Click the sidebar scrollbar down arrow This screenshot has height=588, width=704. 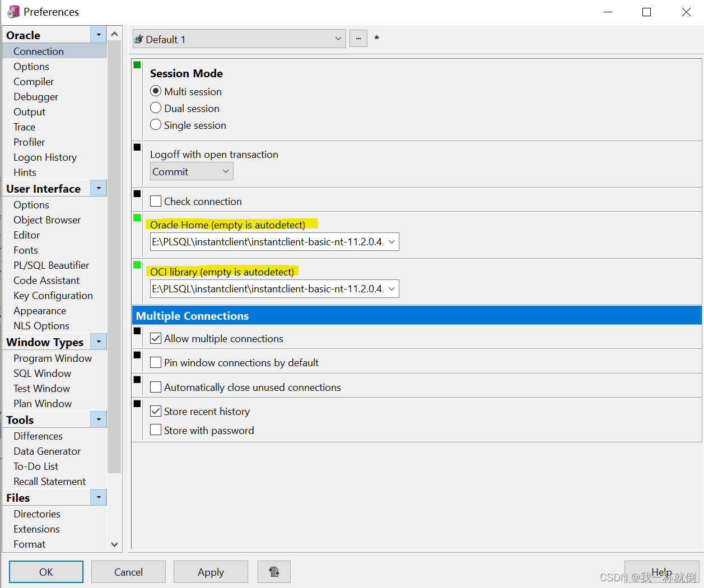point(114,544)
